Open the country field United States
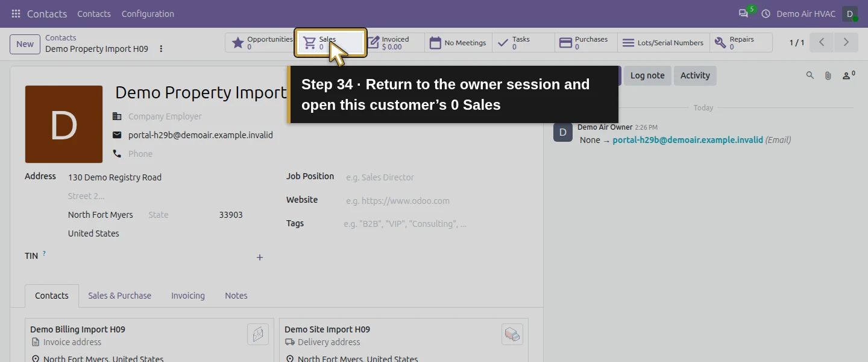 pos(166,233)
